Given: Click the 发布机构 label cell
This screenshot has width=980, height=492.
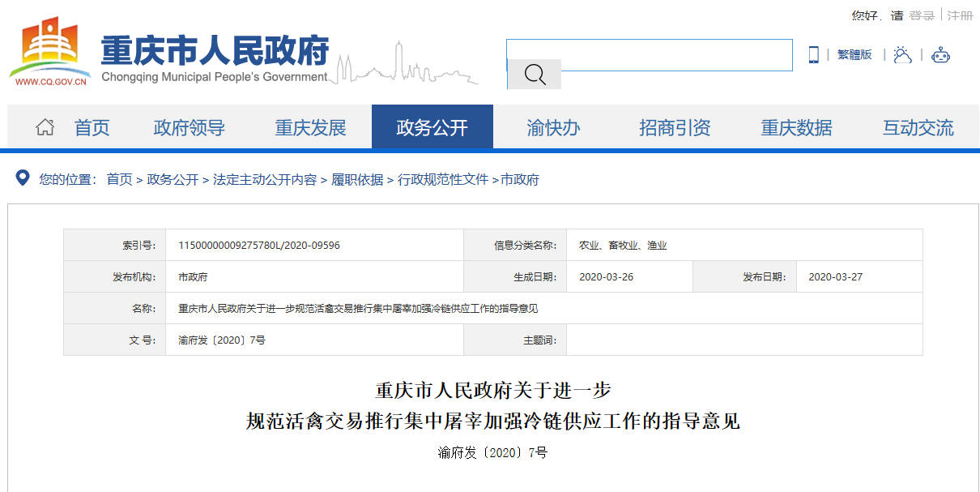Looking at the screenshot, I should point(115,276).
